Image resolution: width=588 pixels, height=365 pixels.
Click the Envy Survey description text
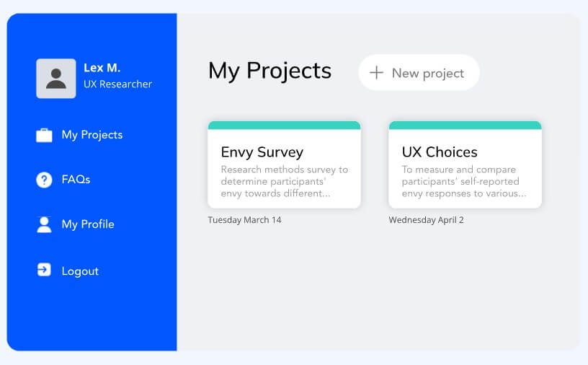[x=284, y=181]
